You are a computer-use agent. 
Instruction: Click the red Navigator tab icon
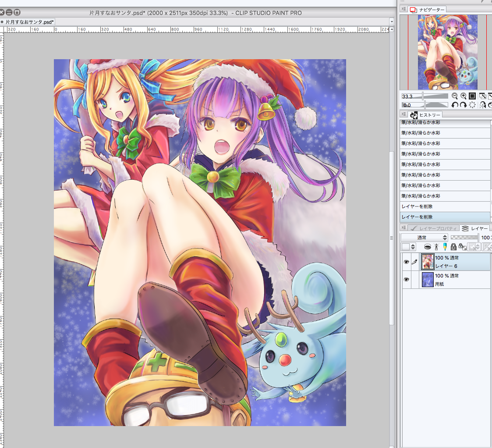(413, 10)
